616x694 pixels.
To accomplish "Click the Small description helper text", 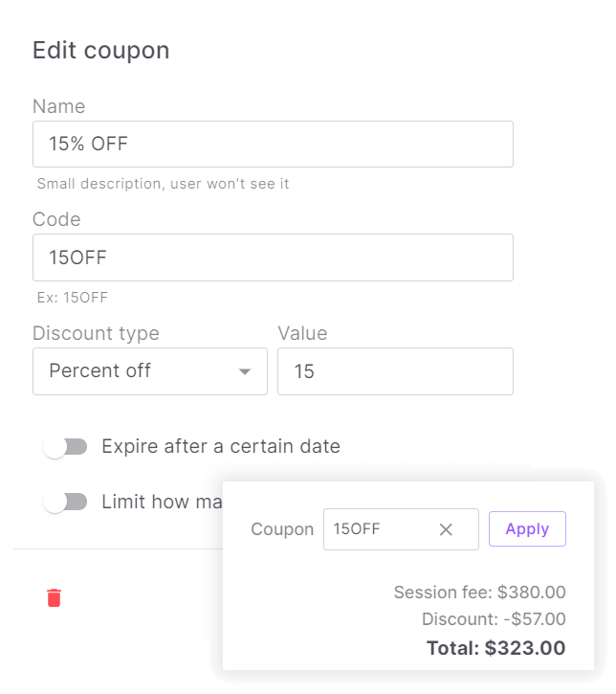I will click(x=163, y=184).
